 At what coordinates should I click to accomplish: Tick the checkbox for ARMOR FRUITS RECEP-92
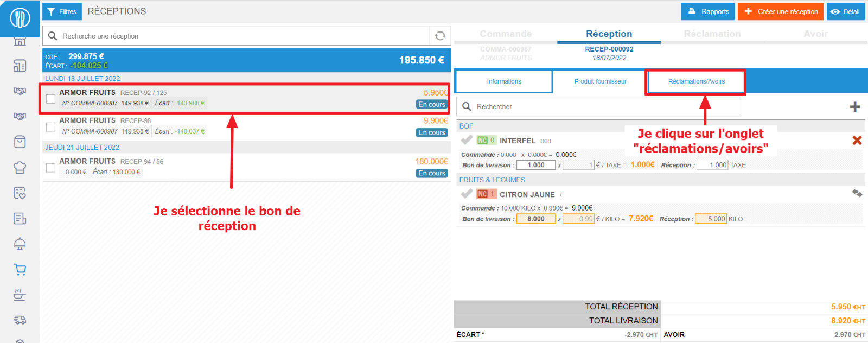(50, 99)
